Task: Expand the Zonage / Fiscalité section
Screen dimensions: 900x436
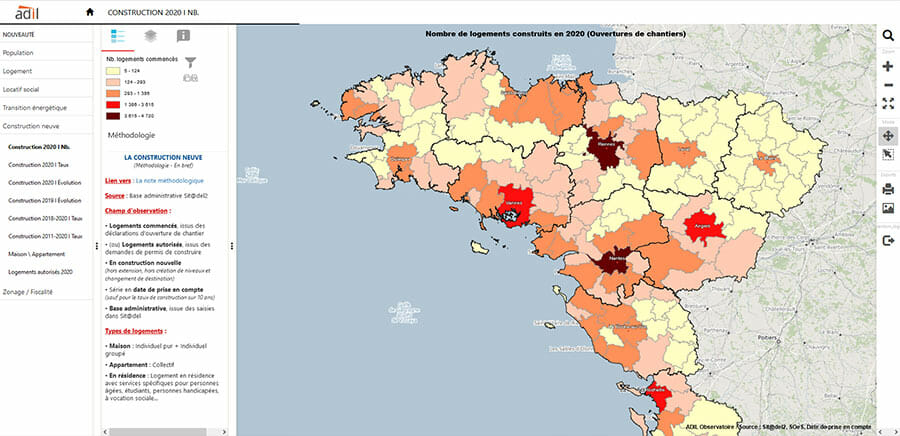Action: click(x=28, y=291)
